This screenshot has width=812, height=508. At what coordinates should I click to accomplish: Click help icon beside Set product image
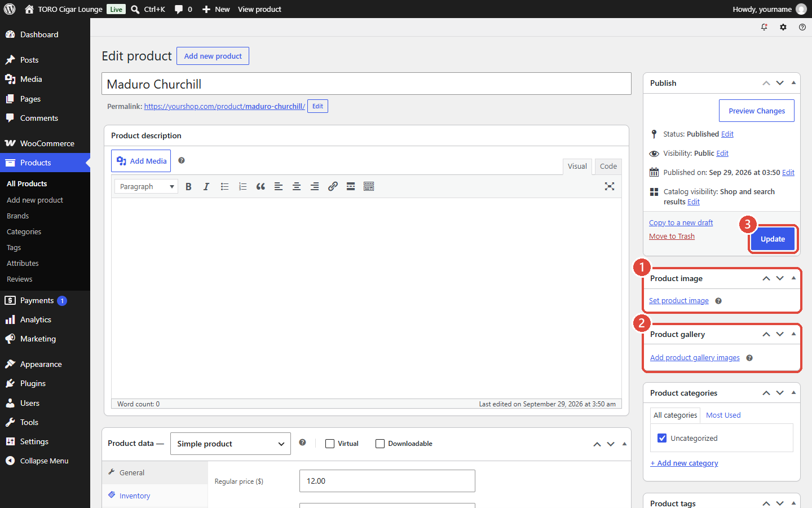coord(718,301)
